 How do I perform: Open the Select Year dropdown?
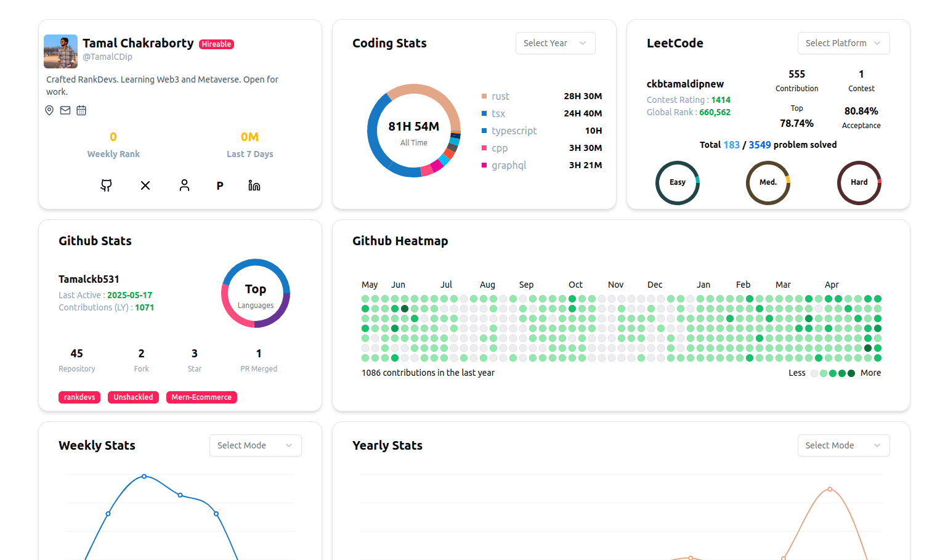coord(556,43)
